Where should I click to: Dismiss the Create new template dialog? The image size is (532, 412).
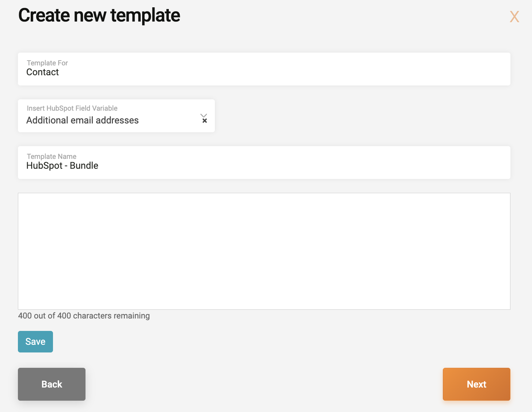coord(514,16)
